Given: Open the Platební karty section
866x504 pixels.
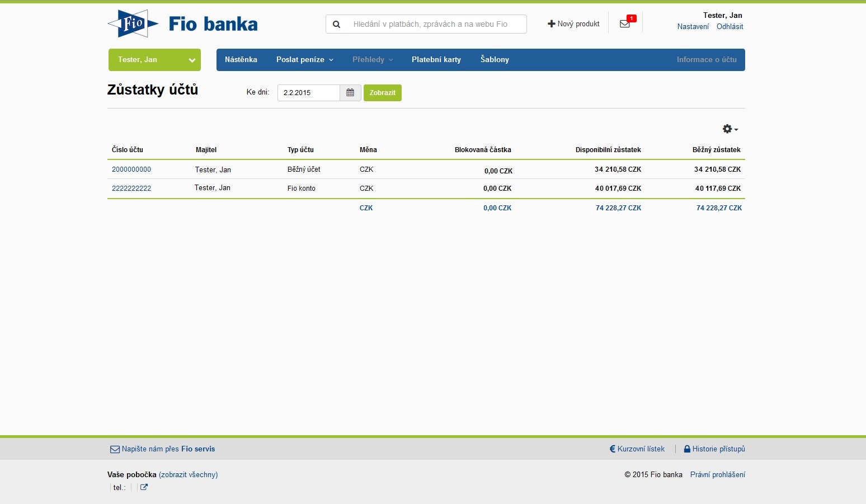Looking at the screenshot, I should click(x=436, y=60).
